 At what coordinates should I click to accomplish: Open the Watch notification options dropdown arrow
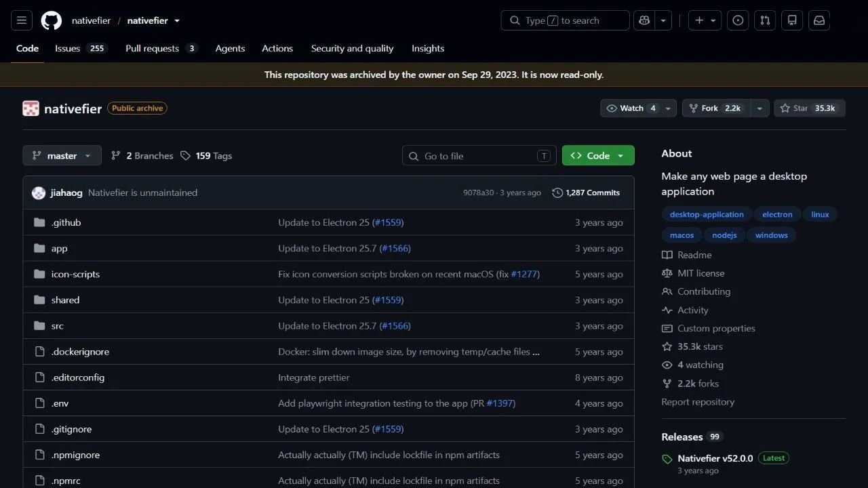click(669, 108)
